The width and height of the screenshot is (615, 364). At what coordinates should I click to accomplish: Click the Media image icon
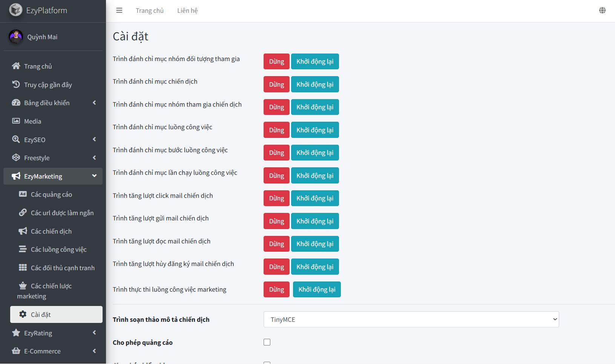(x=16, y=121)
